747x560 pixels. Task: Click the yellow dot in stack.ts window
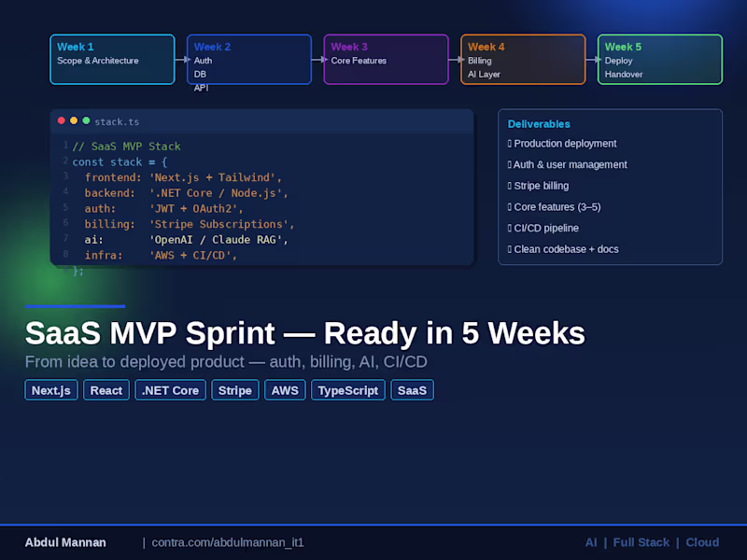pyautogui.click(x=74, y=120)
